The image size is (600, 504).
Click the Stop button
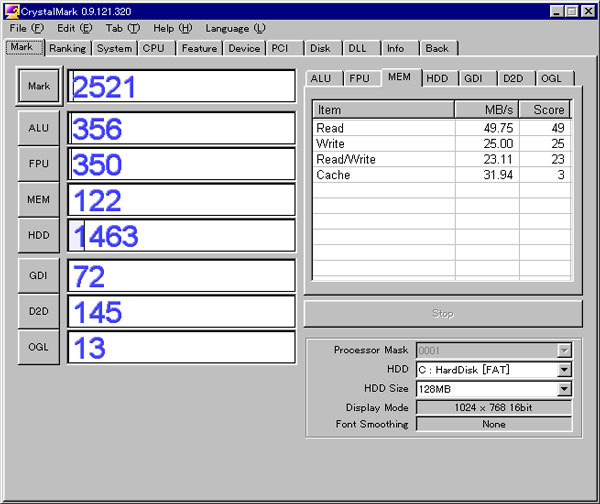tap(443, 313)
